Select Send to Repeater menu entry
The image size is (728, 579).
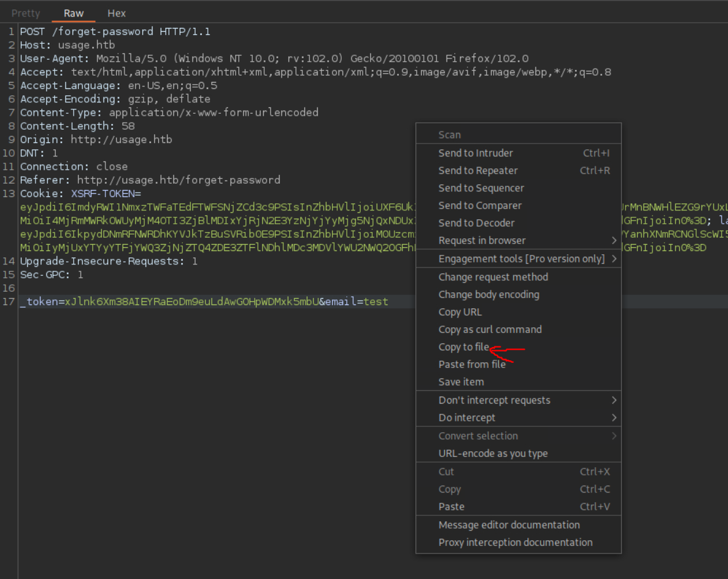coord(478,170)
